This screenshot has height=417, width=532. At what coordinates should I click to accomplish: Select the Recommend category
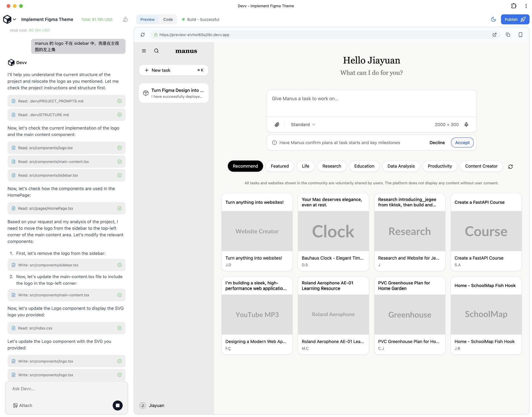coord(245,166)
